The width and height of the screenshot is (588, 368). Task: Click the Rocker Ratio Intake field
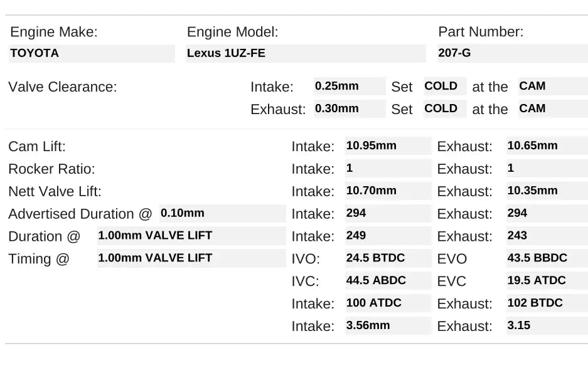tap(388, 169)
